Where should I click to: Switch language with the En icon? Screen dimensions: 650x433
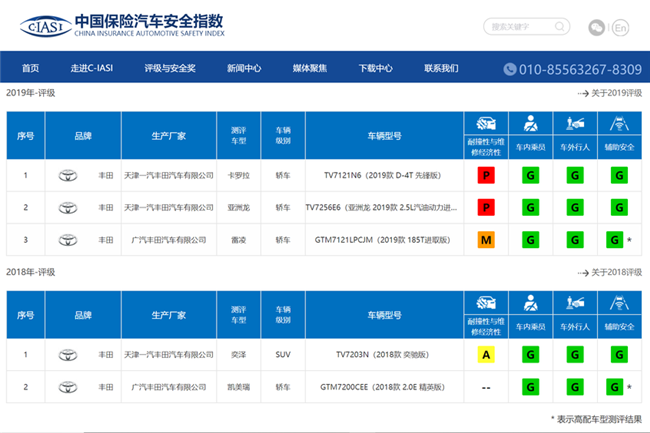tap(621, 28)
